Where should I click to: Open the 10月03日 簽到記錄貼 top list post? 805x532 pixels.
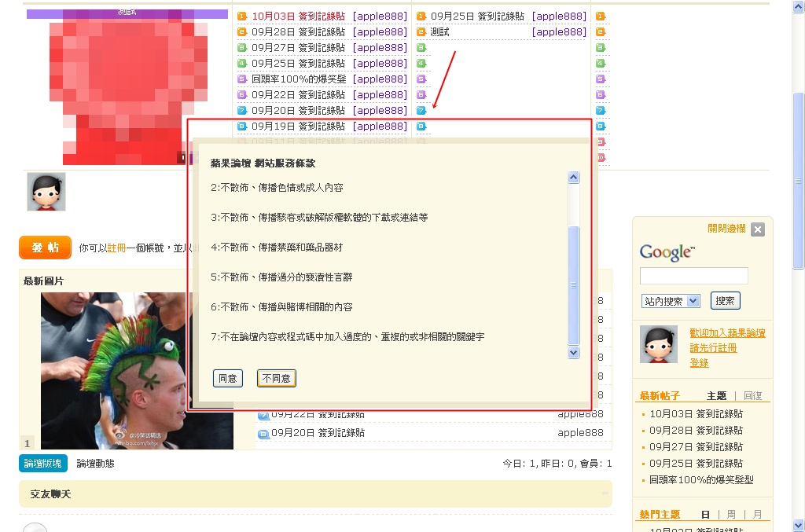pyautogui.click(x=298, y=17)
